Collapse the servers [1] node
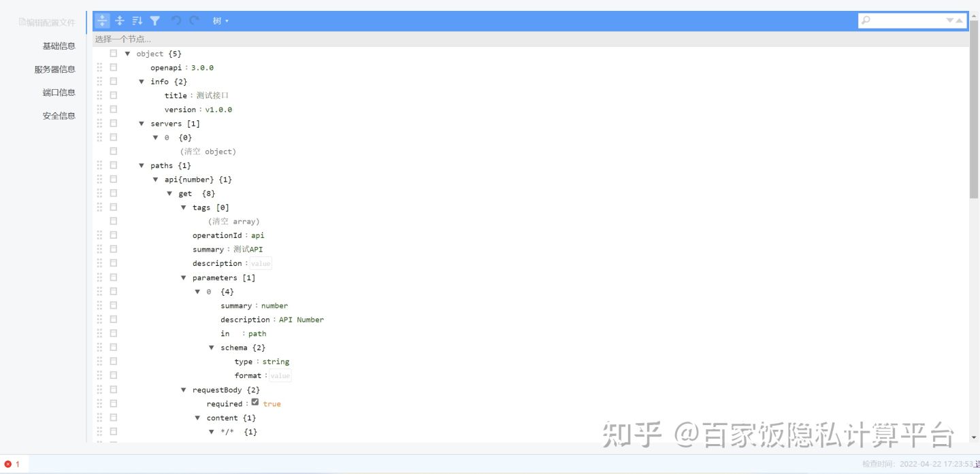Viewport: 980px width, 474px height. pos(142,123)
